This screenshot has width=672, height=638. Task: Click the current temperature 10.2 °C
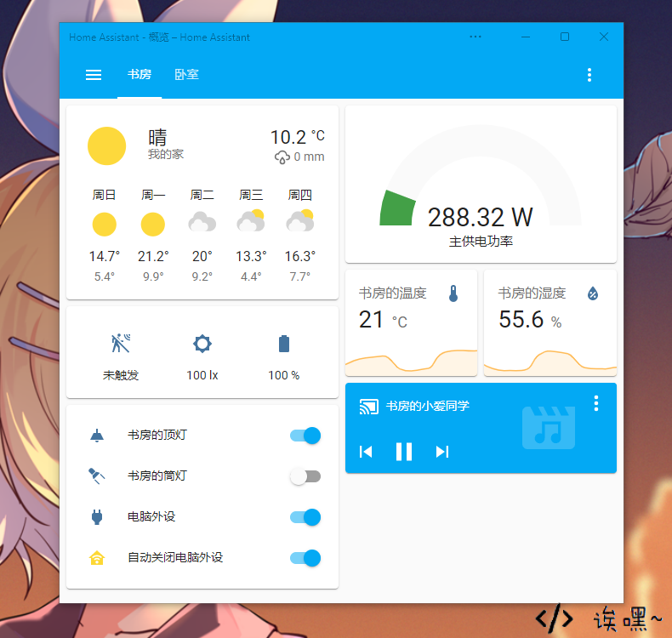298,137
